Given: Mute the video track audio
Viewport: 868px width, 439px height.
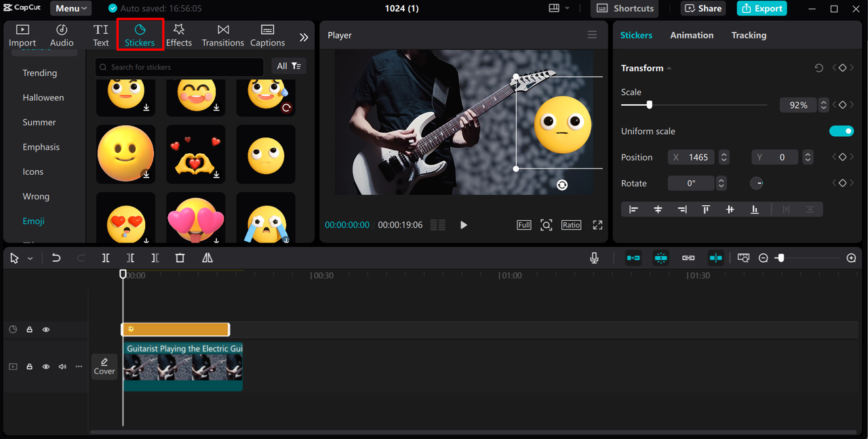Looking at the screenshot, I should pos(62,367).
